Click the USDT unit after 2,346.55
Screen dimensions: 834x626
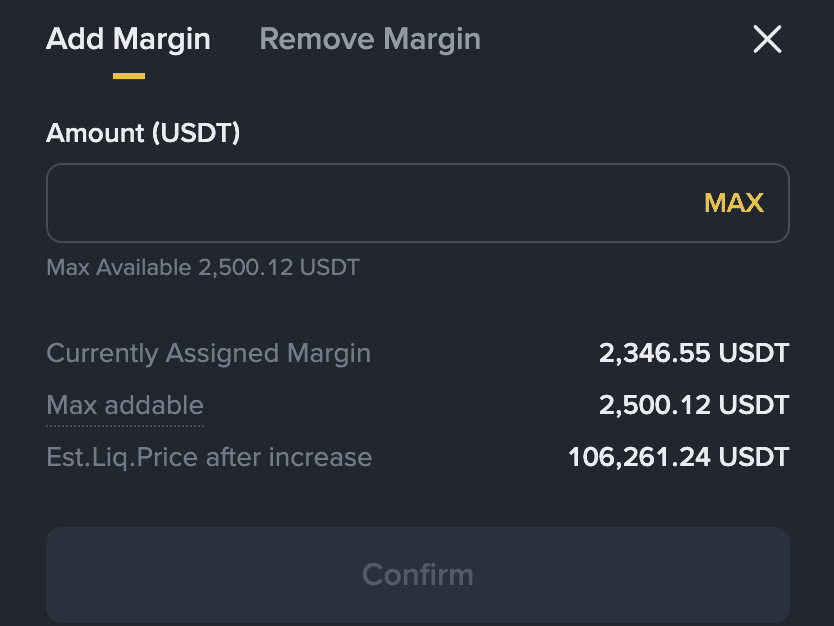click(754, 353)
